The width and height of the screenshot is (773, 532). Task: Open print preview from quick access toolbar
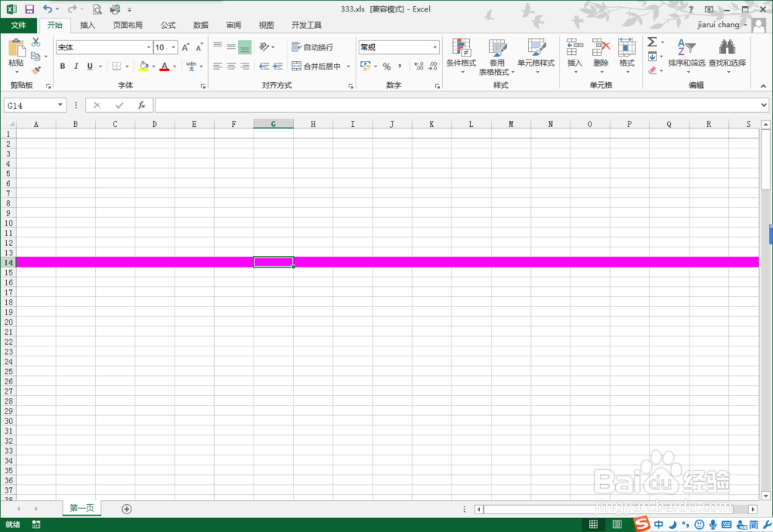(x=97, y=9)
